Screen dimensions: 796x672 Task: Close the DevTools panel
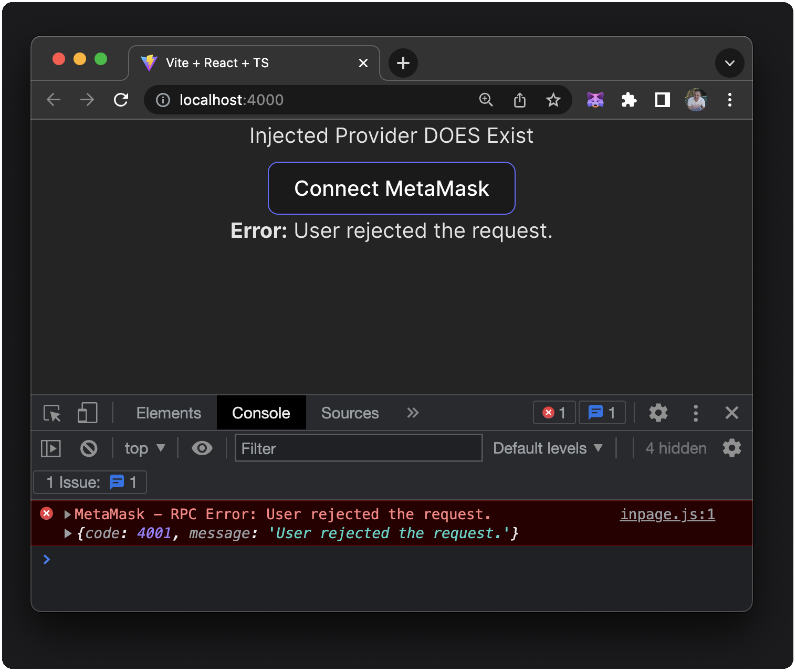(x=732, y=413)
